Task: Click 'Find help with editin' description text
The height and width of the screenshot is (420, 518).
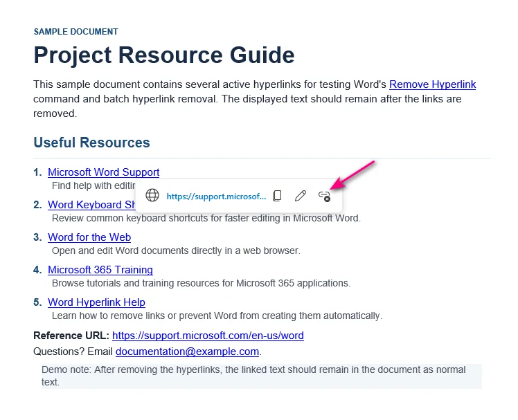Action: [x=93, y=185]
